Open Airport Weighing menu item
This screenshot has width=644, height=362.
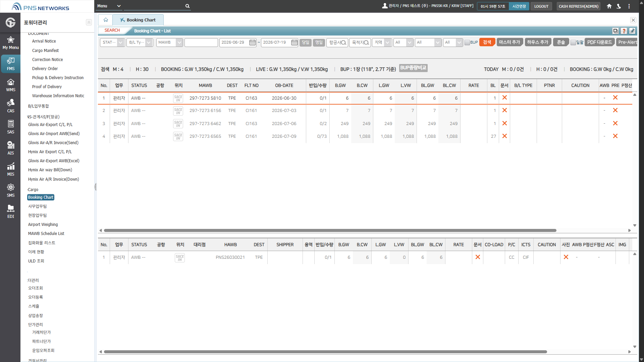click(x=43, y=225)
